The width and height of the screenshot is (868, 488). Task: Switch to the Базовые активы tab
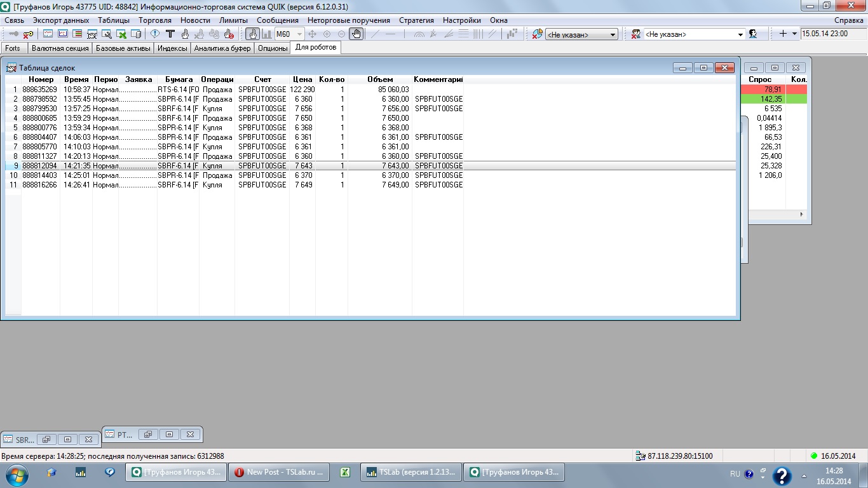[x=123, y=48]
